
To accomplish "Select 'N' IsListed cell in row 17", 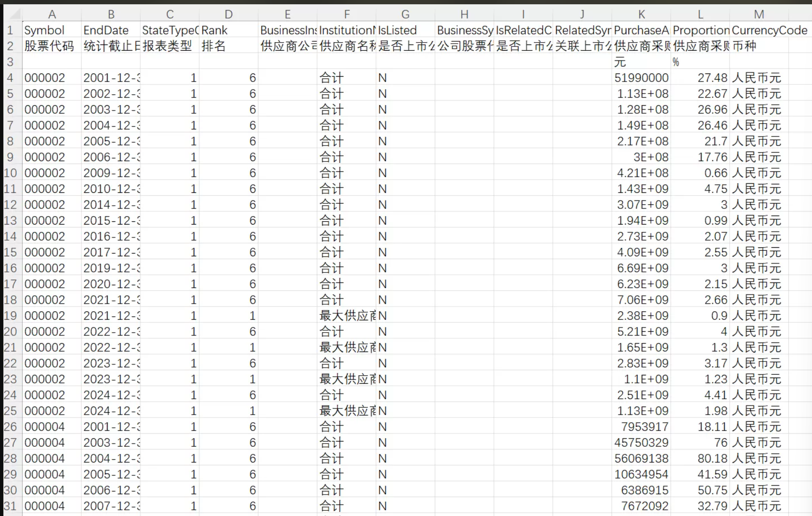I will coord(405,284).
